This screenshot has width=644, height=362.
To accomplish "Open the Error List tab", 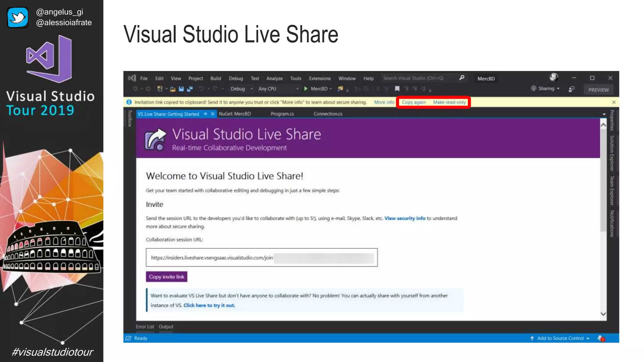I will click(145, 326).
